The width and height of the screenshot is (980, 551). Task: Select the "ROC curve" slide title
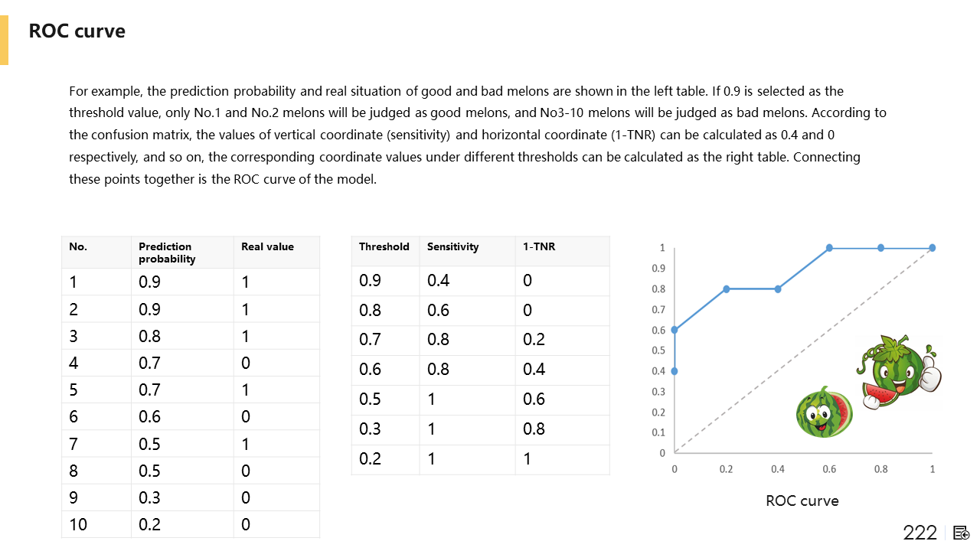coord(77,31)
